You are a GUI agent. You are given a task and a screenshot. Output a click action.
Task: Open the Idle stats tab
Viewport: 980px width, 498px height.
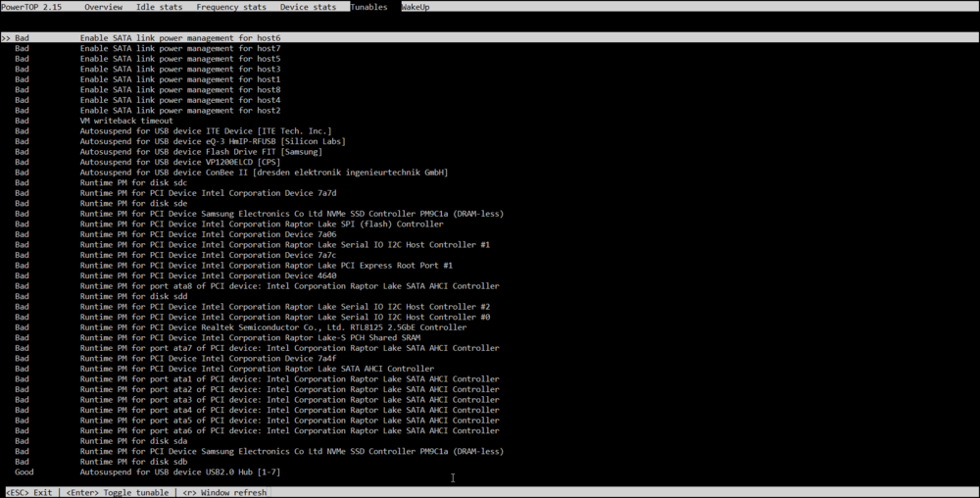160,7
